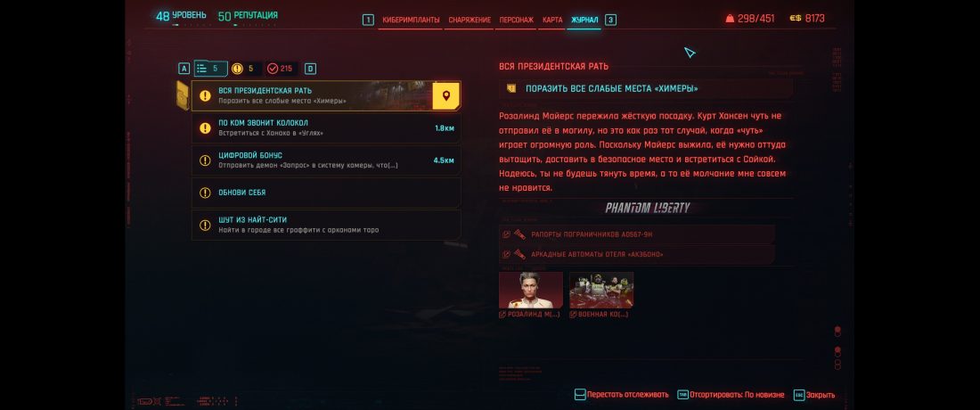Viewport: 980px width, 410px height.
Task: Click the Перестать отслеживать button
Action: (x=621, y=395)
